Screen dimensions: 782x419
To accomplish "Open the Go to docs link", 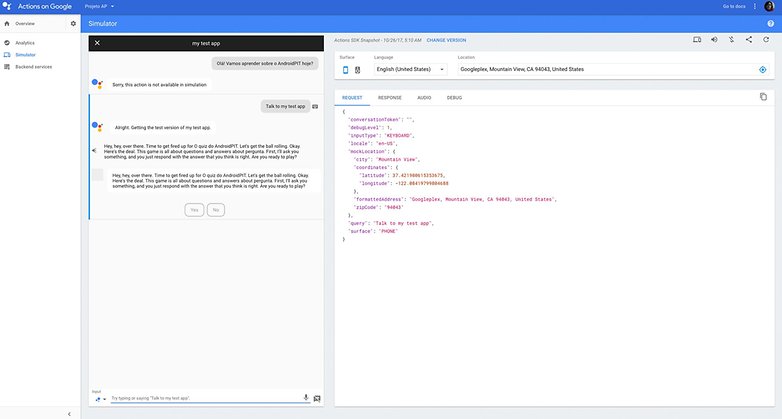I will point(734,6).
